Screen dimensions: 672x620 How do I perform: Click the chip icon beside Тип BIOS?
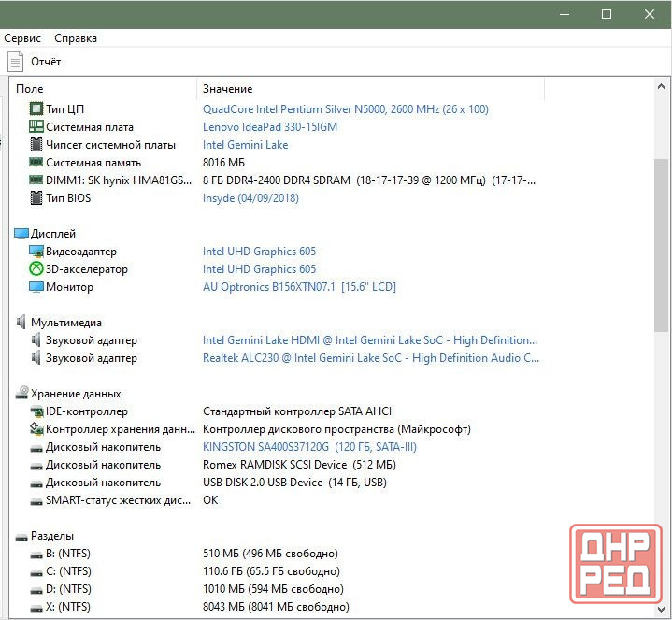[x=36, y=197]
